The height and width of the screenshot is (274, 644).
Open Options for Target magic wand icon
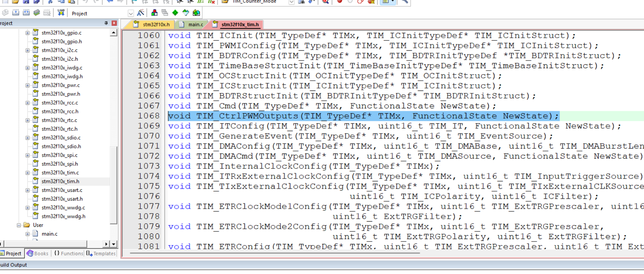[141, 13]
